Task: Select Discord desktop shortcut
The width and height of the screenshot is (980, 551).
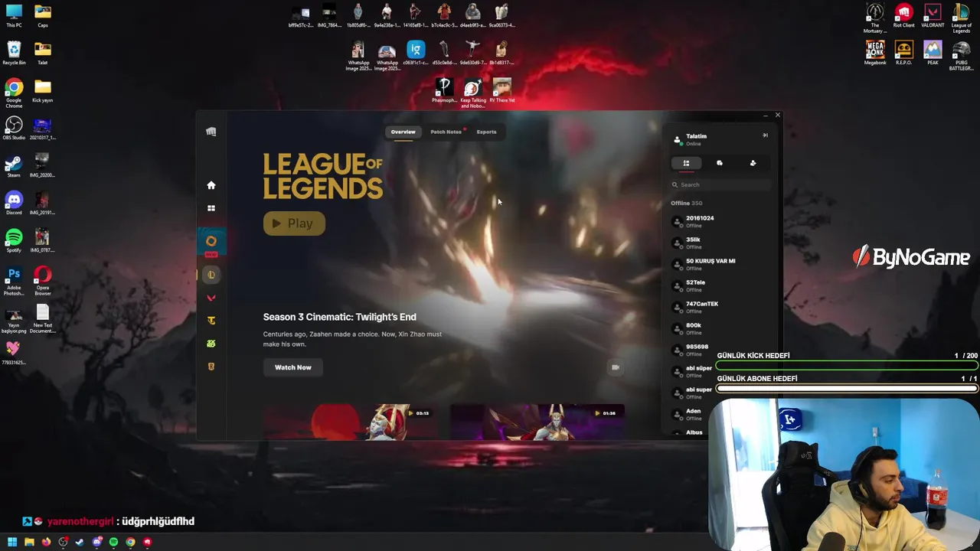Action: (14, 204)
